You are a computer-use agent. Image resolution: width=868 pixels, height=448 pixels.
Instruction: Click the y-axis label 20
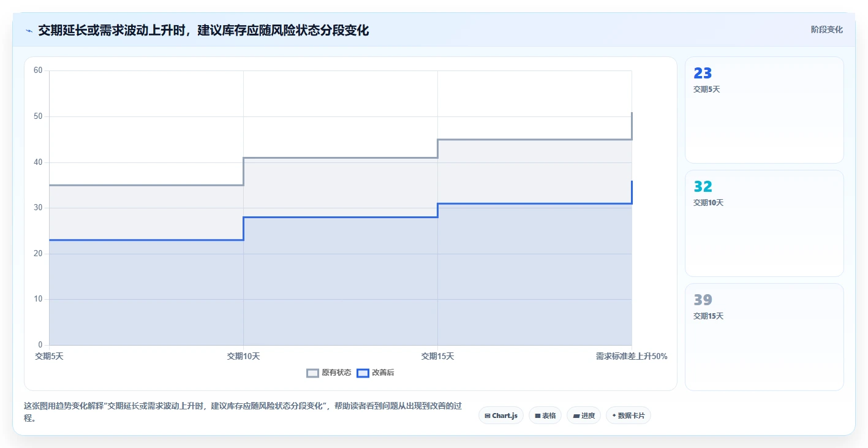[x=38, y=254]
